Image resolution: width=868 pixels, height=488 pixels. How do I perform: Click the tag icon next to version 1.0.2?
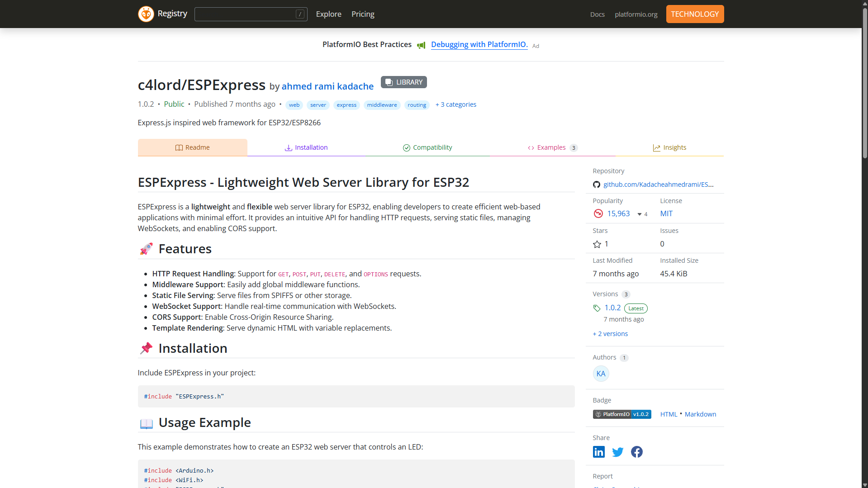[x=596, y=308]
